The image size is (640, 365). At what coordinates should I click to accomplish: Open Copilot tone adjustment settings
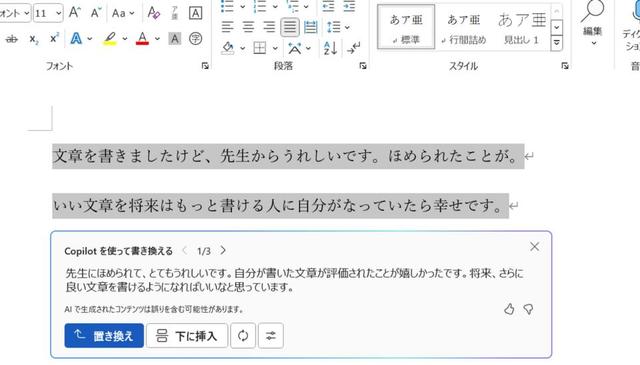pyautogui.click(x=271, y=336)
